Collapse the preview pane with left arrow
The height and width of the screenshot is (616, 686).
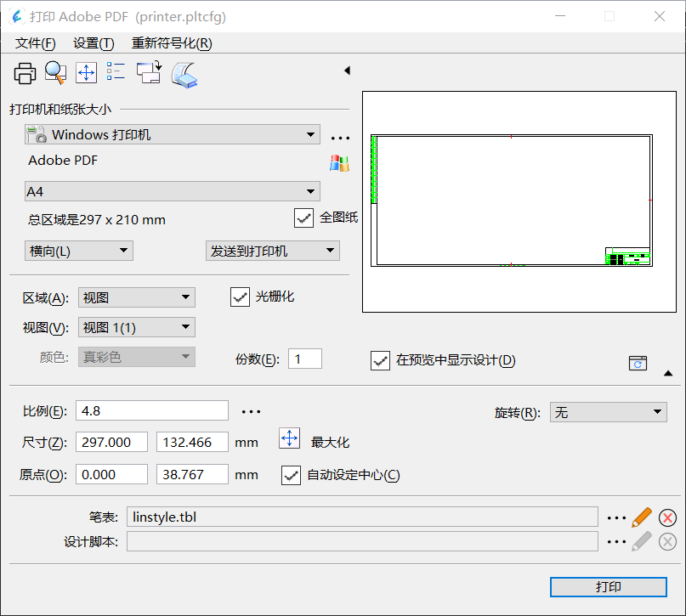pyautogui.click(x=347, y=71)
